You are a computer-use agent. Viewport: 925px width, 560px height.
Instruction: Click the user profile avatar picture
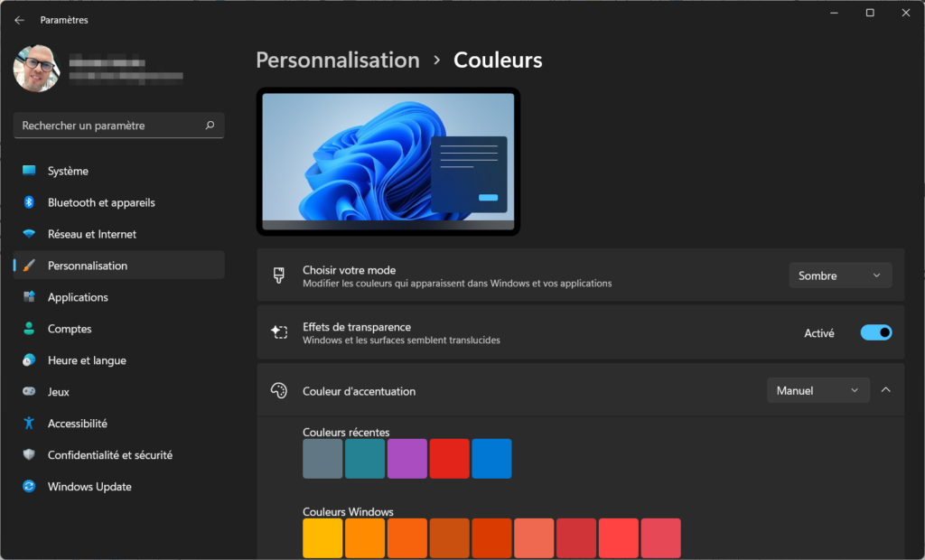tap(36, 69)
